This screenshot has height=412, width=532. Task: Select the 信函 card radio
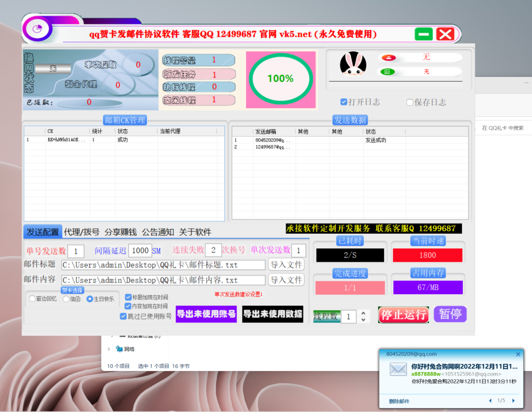click(66, 299)
